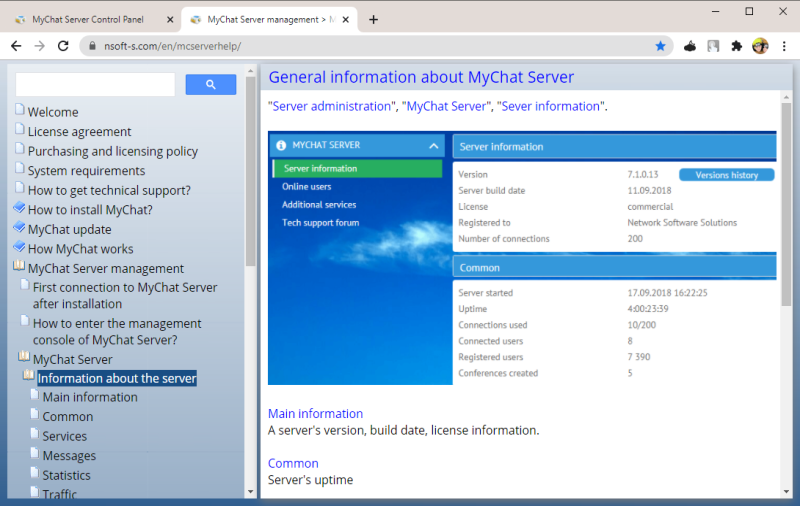
Task: Open the Statistics tree topic
Action: pyautogui.click(x=66, y=475)
